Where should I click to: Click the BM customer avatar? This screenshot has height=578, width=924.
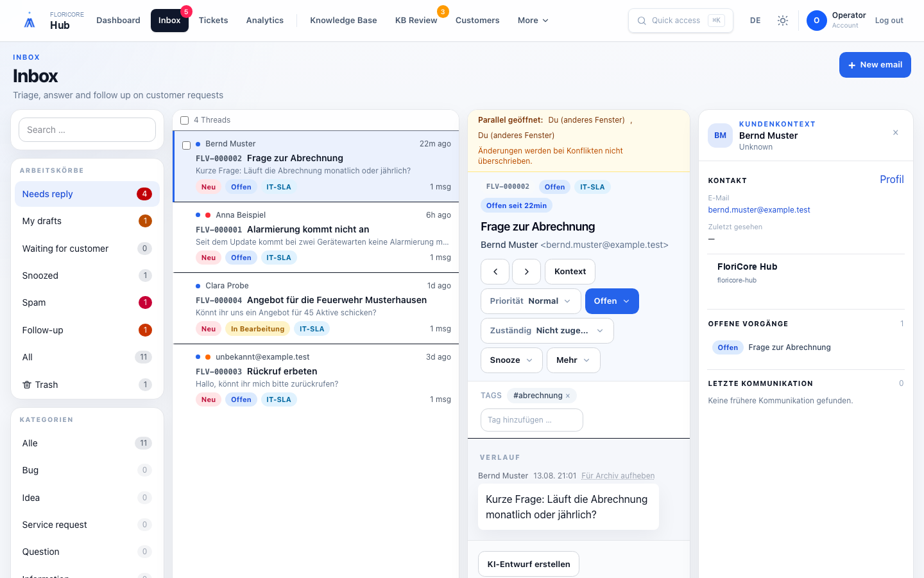pos(720,136)
